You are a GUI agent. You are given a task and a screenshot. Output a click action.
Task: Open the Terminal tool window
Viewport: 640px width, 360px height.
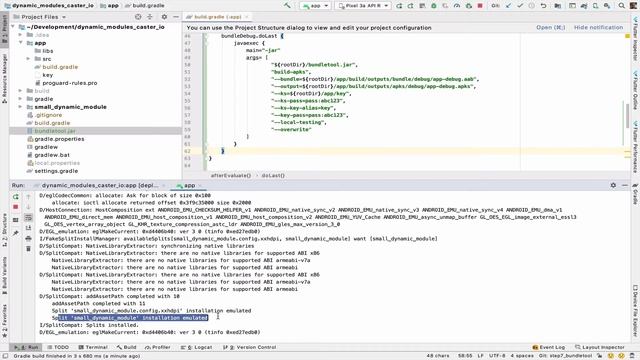click(x=93, y=347)
